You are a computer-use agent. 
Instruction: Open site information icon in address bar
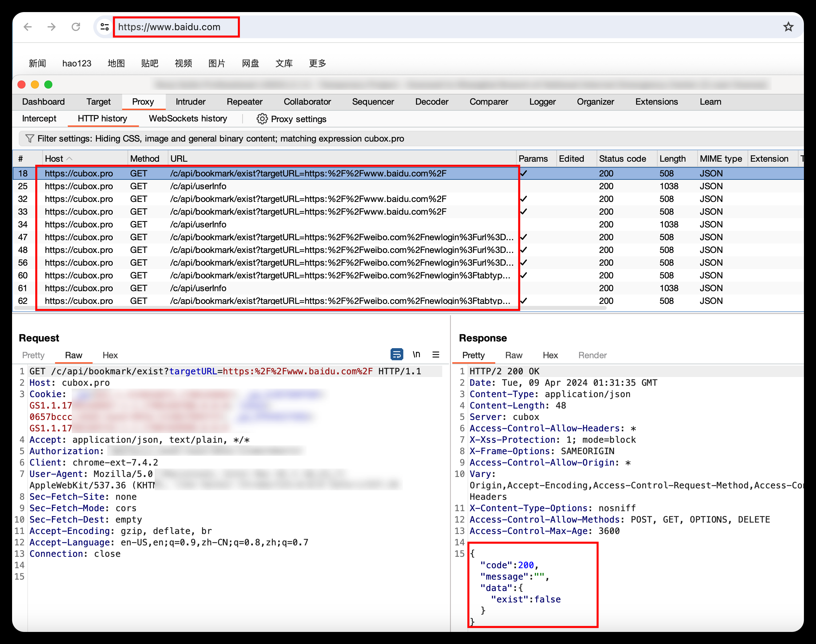(x=104, y=27)
